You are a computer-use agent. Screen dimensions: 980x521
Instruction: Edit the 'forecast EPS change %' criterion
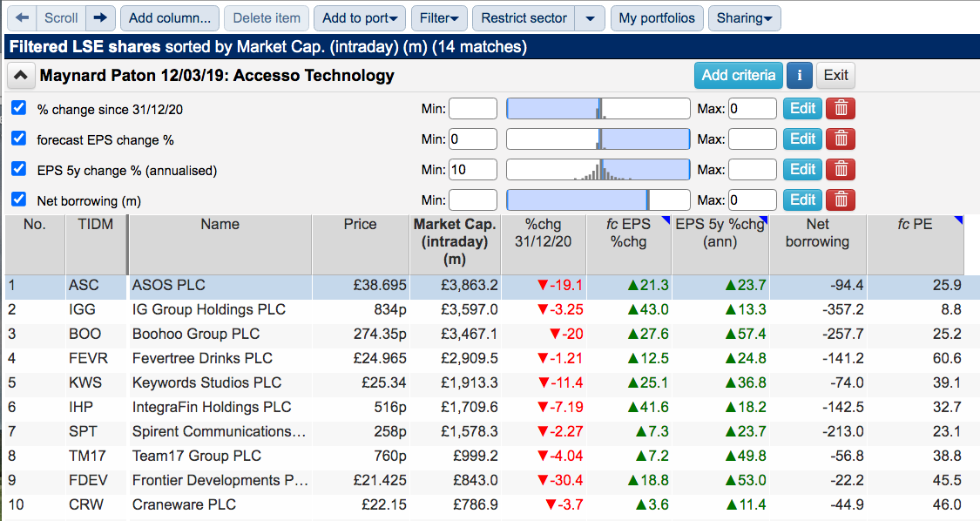click(802, 139)
